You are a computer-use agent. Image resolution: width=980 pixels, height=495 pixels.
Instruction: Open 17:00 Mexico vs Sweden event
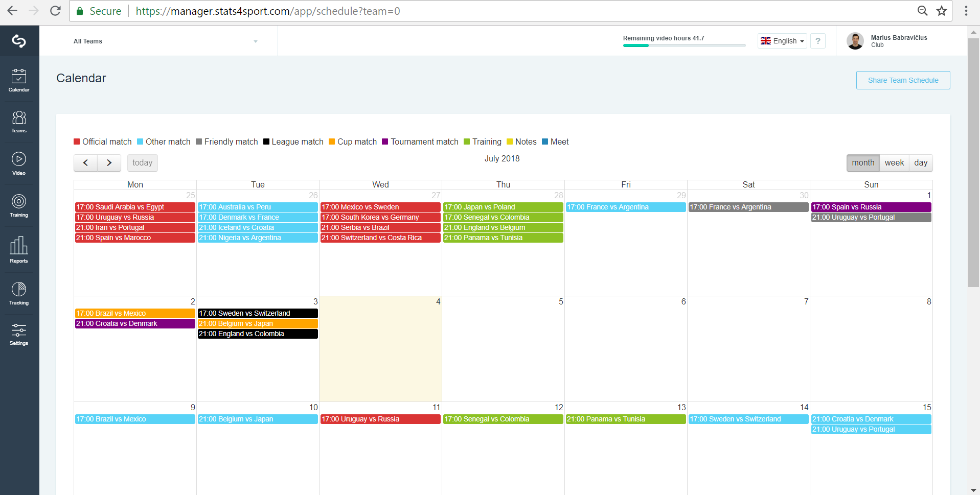pos(380,207)
